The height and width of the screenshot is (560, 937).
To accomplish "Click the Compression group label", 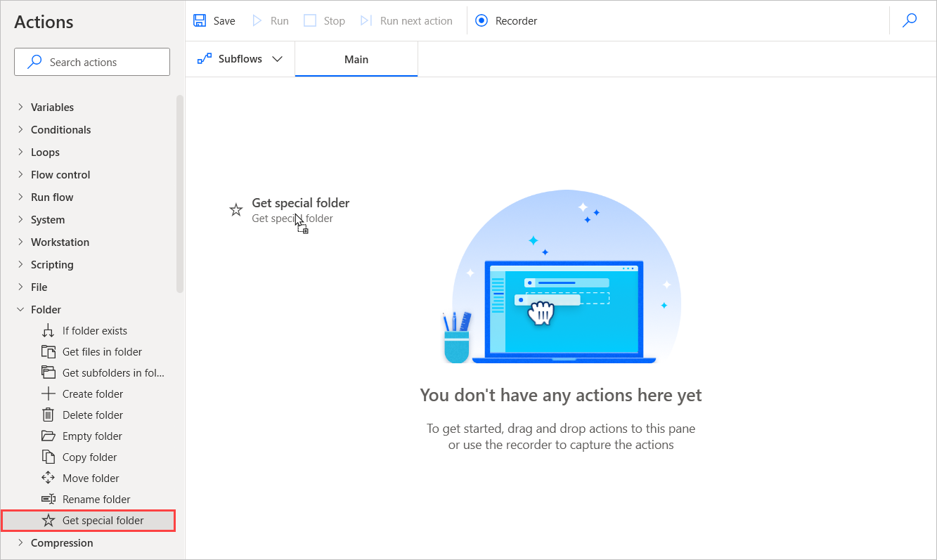I will (x=62, y=542).
